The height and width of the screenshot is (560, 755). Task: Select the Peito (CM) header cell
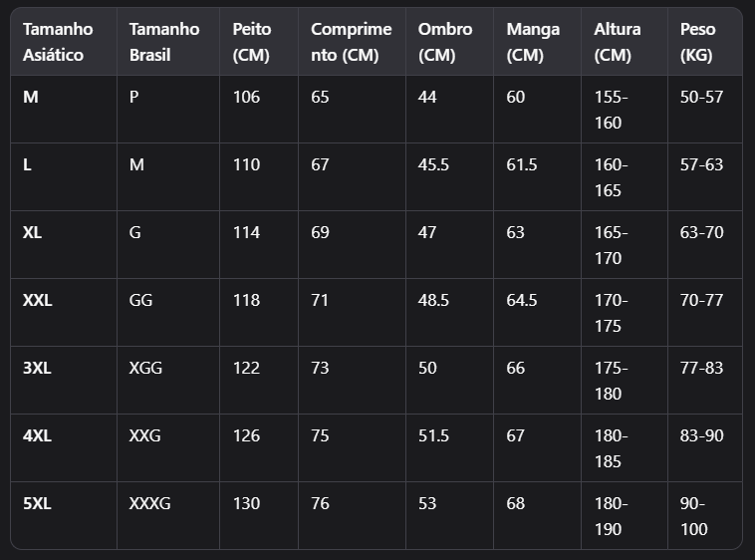[x=251, y=42]
